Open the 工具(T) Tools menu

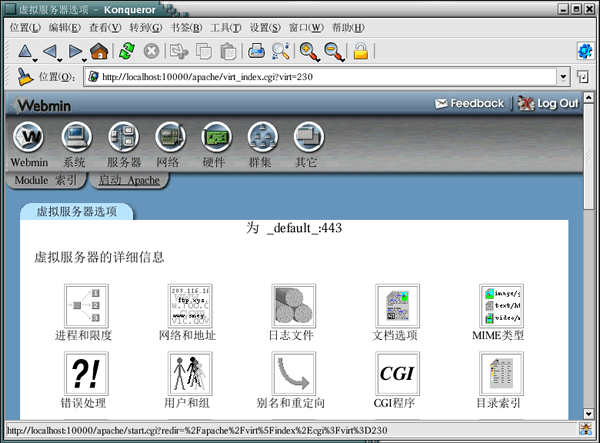(x=226, y=28)
